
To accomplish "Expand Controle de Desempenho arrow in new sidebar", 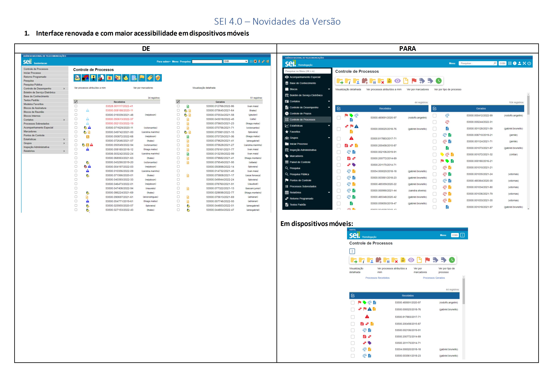I will [329, 107].
